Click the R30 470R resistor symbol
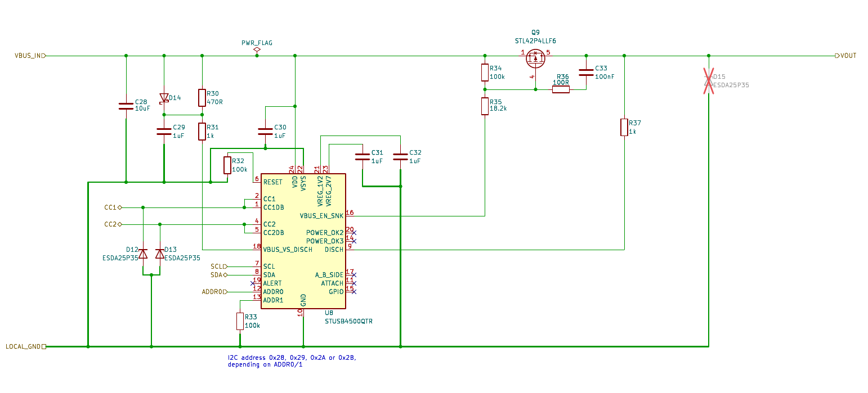Image resolution: width=868 pixels, height=393 pixels. [202, 98]
